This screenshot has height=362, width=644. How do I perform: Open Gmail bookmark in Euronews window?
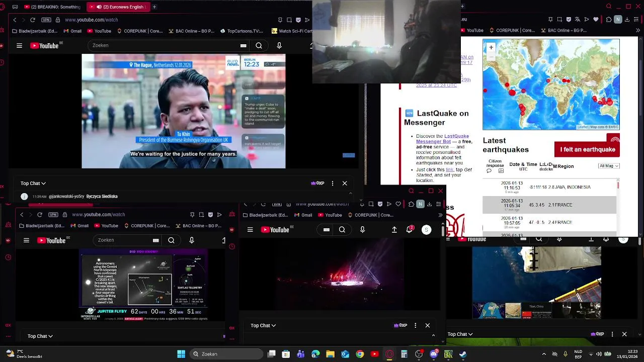coord(72,31)
